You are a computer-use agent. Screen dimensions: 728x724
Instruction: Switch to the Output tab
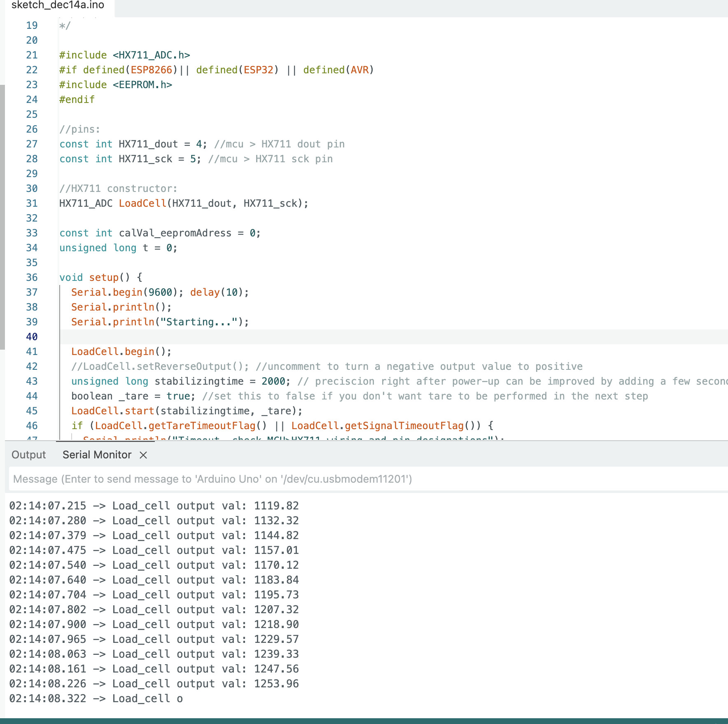[x=28, y=455]
